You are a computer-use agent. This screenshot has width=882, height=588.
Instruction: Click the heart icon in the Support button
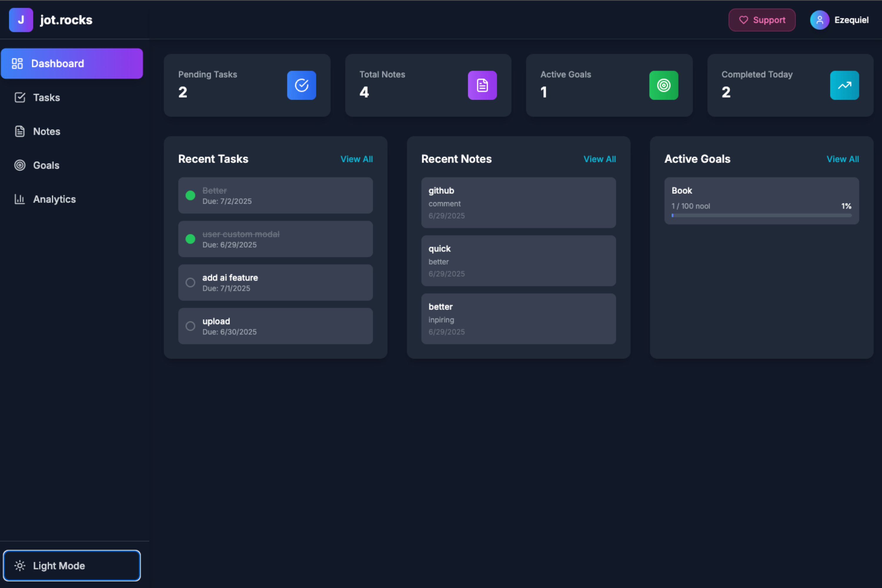[x=743, y=20]
